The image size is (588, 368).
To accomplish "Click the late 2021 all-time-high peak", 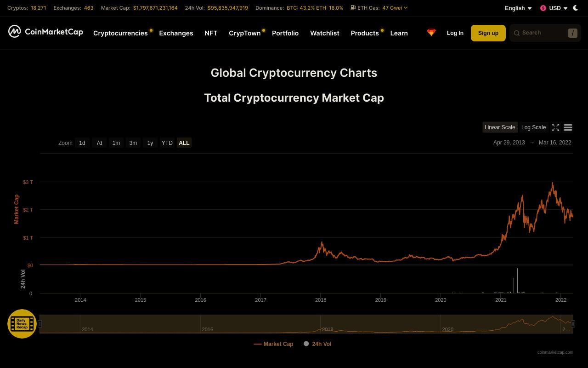I will (x=552, y=183).
